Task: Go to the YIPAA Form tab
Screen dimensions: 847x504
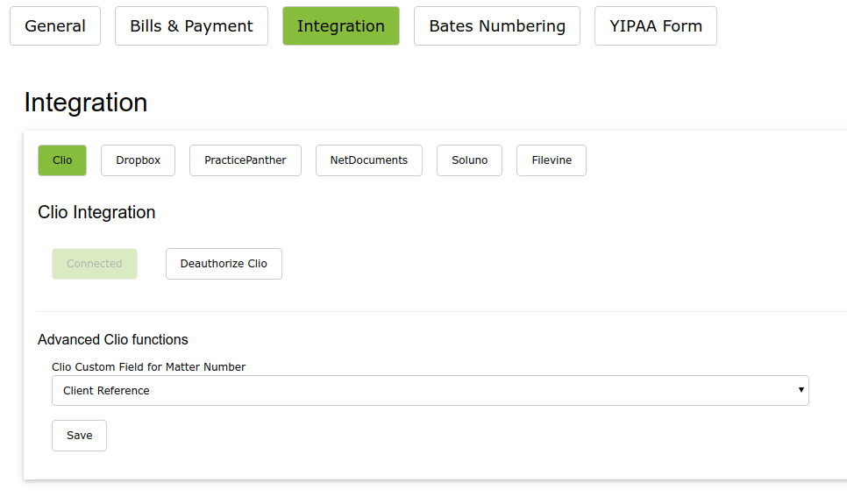Action: tap(656, 26)
